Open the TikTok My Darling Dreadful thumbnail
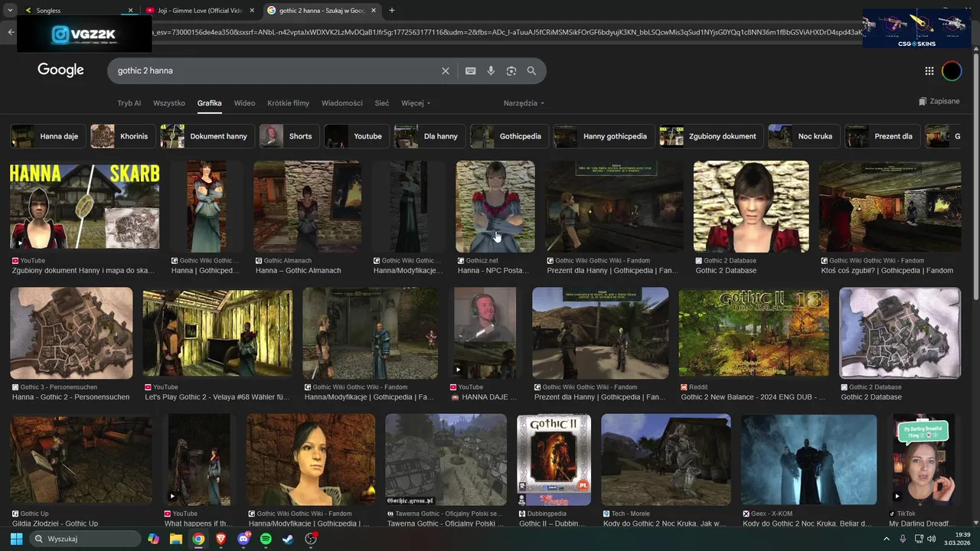 point(924,459)
